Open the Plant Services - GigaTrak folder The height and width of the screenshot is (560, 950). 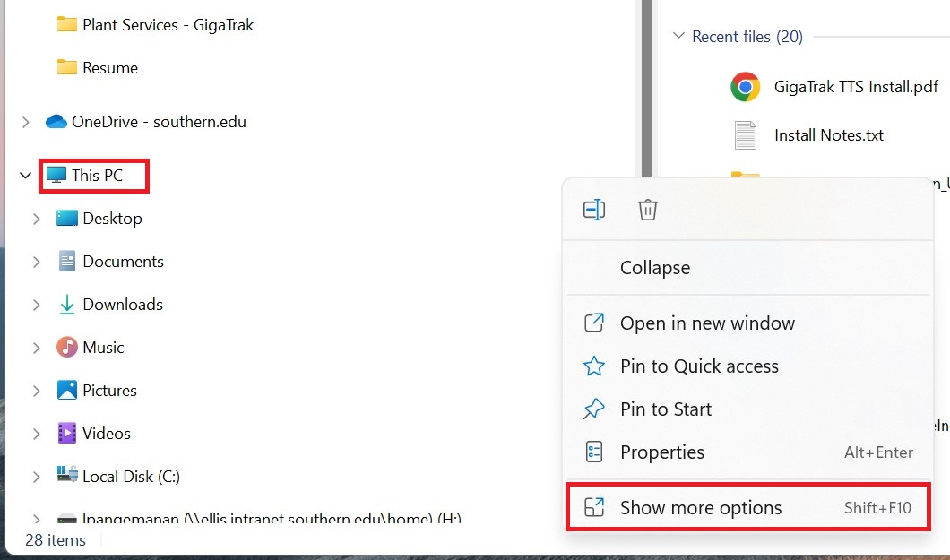tap(168, 25)
